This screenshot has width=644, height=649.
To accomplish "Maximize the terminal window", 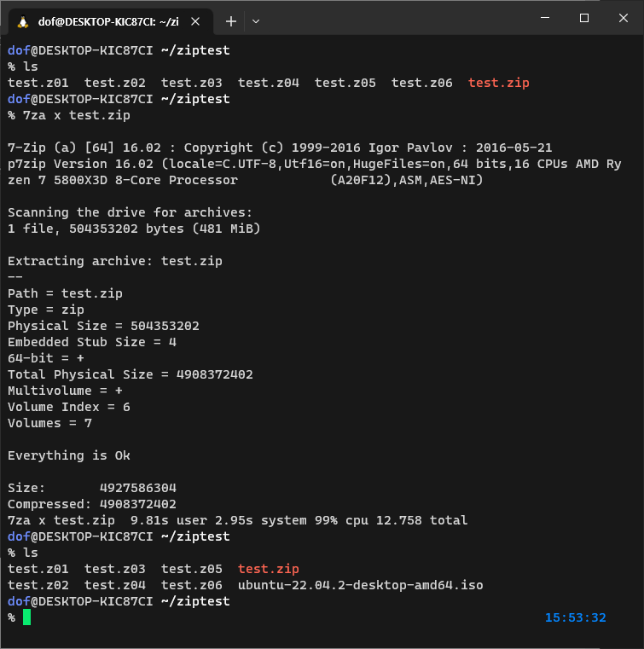I will tap(584, 18).
